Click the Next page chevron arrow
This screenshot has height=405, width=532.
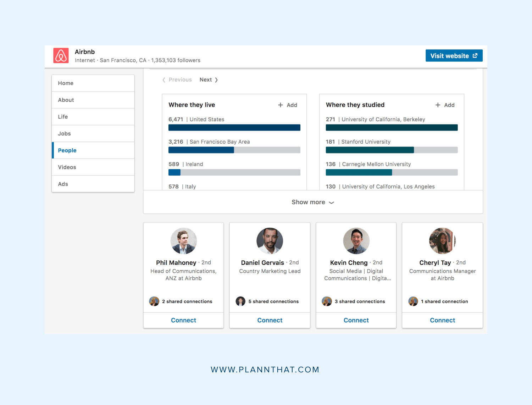[216, 80]
